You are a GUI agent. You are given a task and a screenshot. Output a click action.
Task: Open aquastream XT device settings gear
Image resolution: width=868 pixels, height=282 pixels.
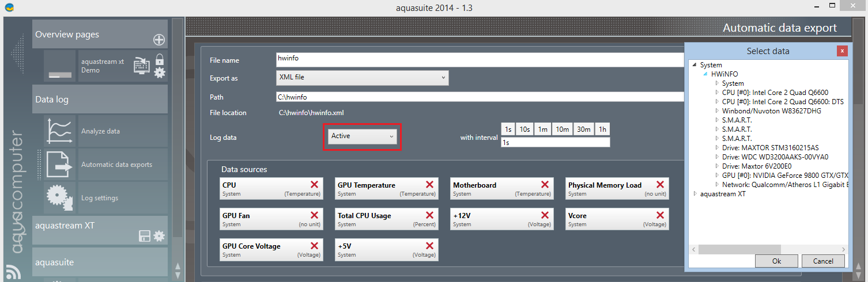click(x=159, y=236)
